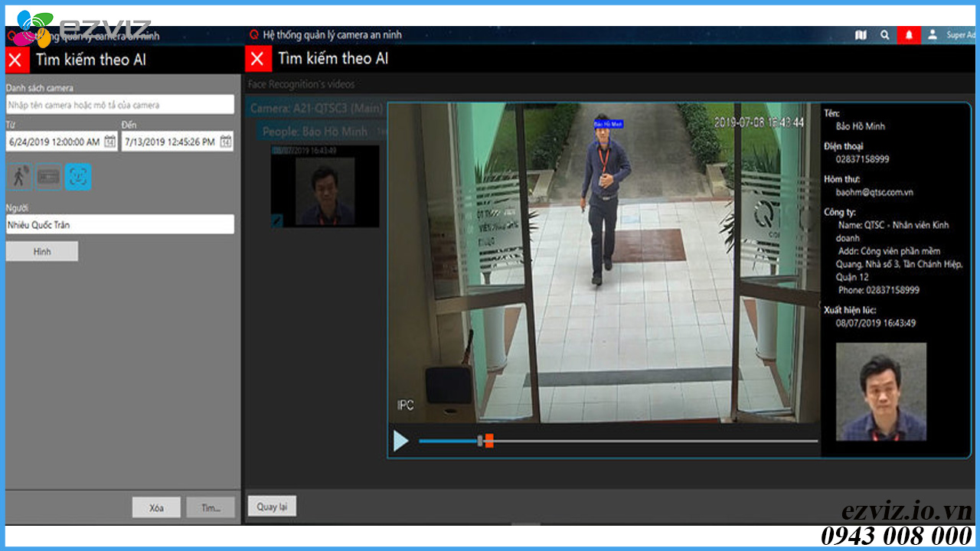
Task: Click the orange marker on the video timeline
Action: click(489, 441)
